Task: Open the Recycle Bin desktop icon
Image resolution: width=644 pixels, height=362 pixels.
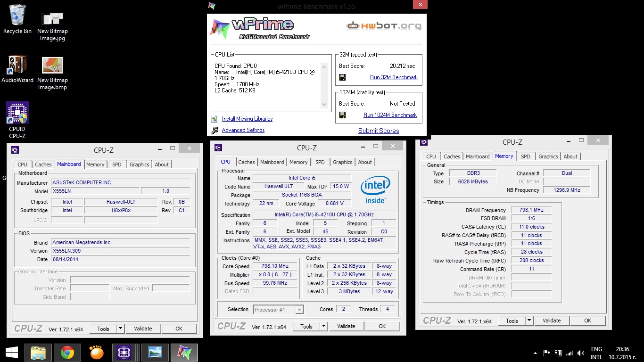Action: click(17, 20)
